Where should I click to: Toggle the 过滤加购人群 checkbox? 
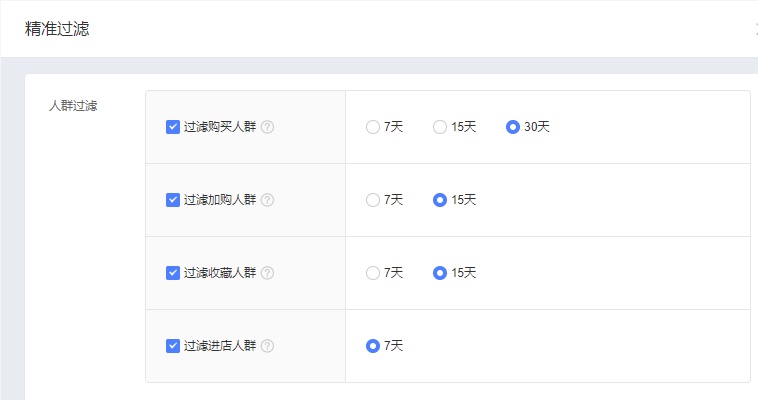(x=173, y=200)
